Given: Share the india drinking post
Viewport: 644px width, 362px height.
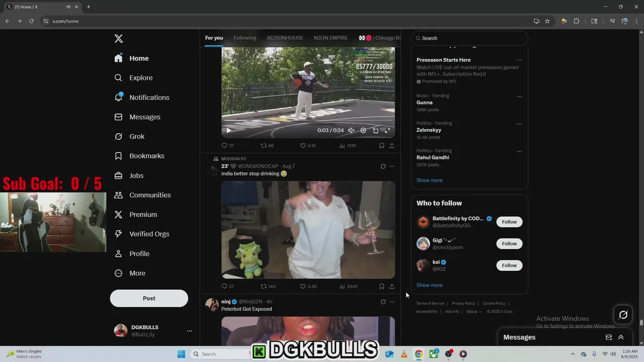Looking at the screenshot, I should point(392,286).
